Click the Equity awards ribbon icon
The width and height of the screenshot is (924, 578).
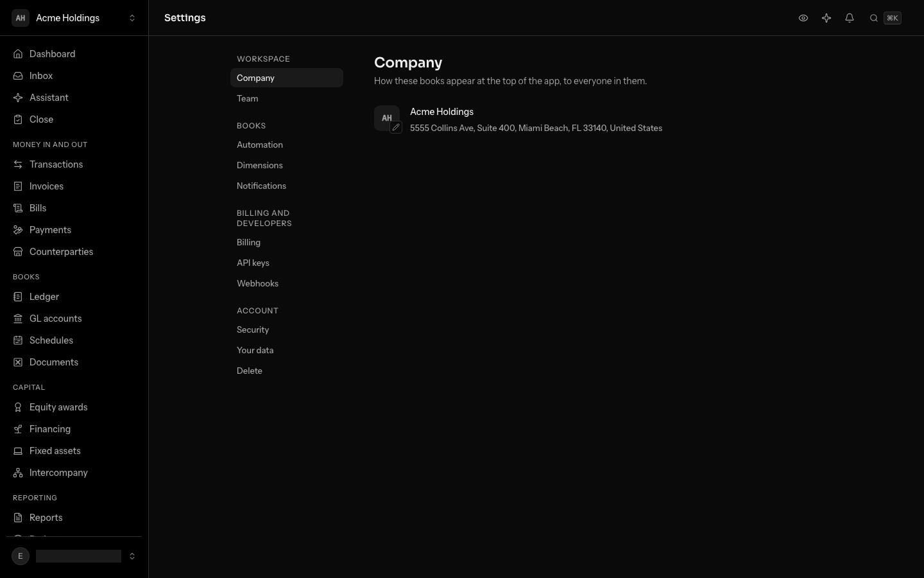click(18, 407)
